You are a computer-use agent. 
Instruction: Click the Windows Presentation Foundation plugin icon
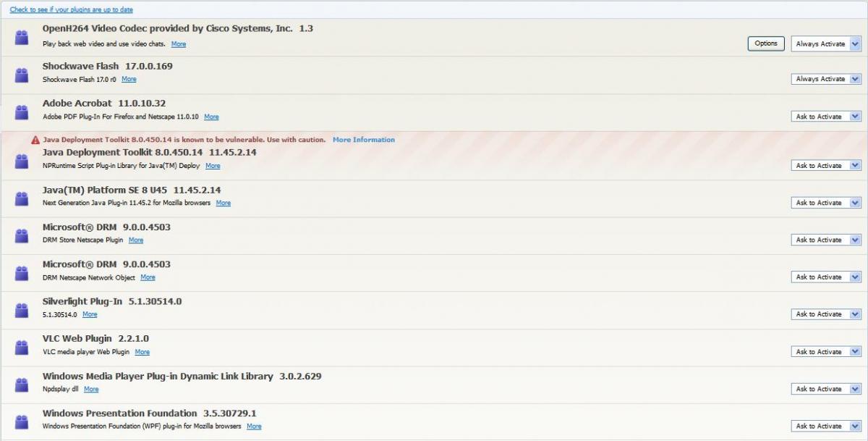pyautogui.click(x=22, y=421)
